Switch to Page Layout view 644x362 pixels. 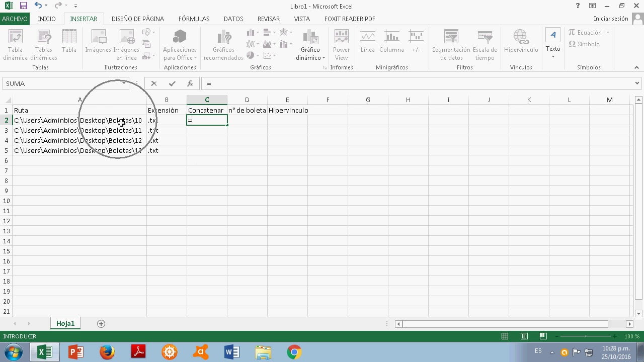point(524,336)
